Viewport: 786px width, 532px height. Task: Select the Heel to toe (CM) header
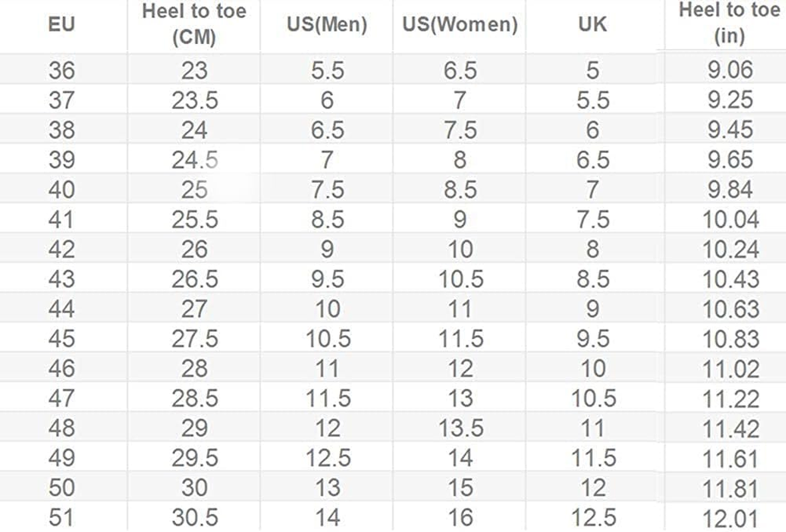194,25
